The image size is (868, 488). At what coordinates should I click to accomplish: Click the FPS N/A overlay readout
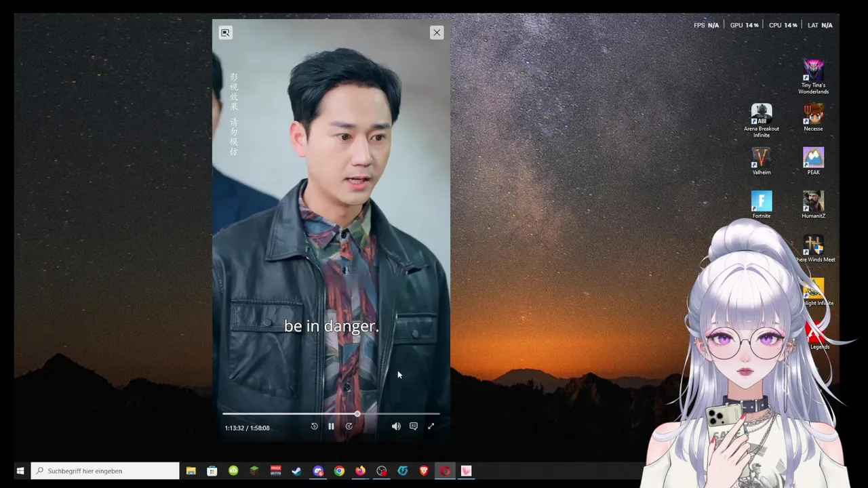(x=706, y=25)
